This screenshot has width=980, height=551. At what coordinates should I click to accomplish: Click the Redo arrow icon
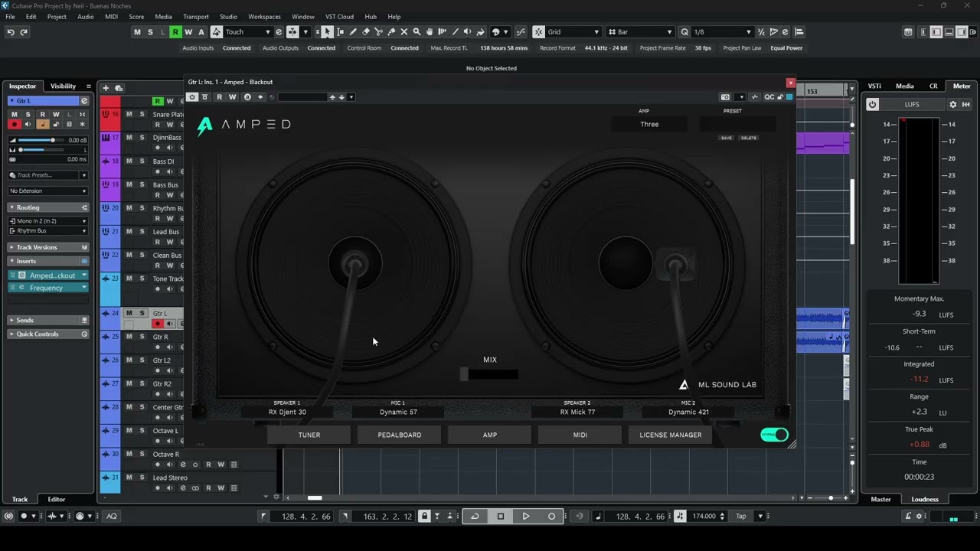[x=24, y=32]
